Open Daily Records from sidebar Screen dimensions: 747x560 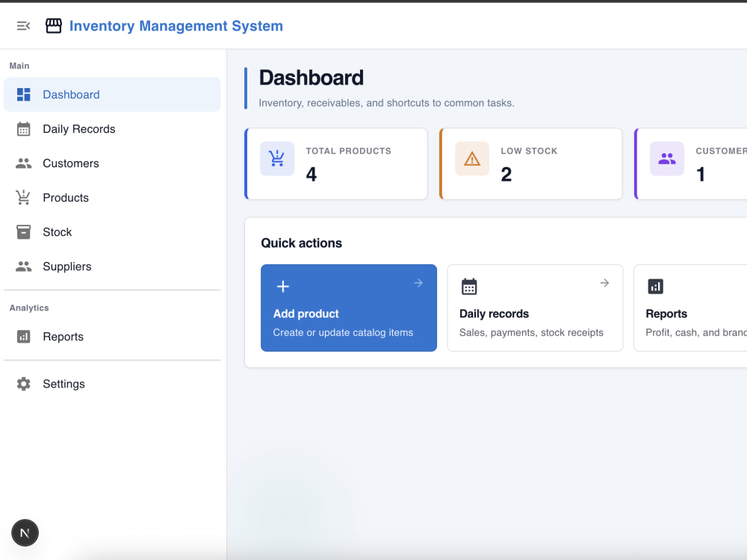pyautogui.click(x=112, y=129)
